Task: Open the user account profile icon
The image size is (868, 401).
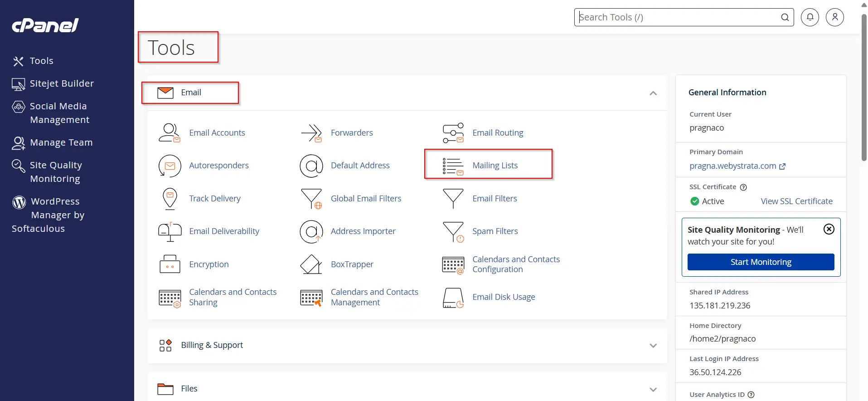Action: (x=835, y=17)
